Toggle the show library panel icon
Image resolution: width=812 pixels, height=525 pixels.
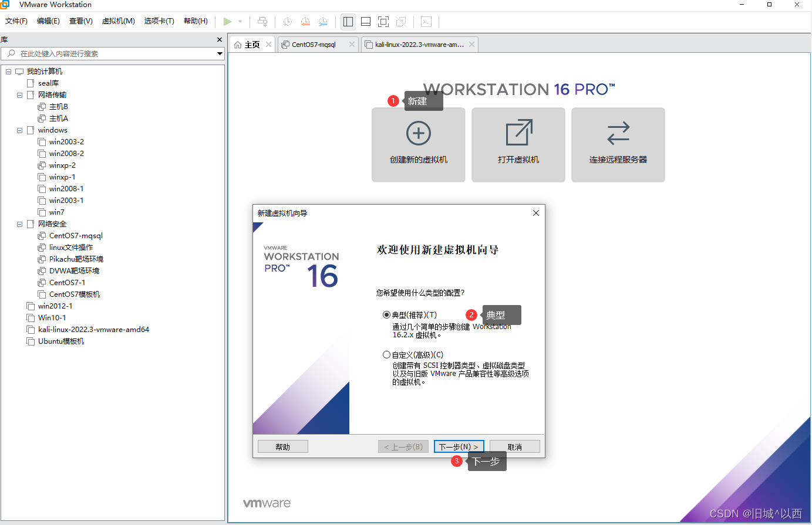click(348, 22)
